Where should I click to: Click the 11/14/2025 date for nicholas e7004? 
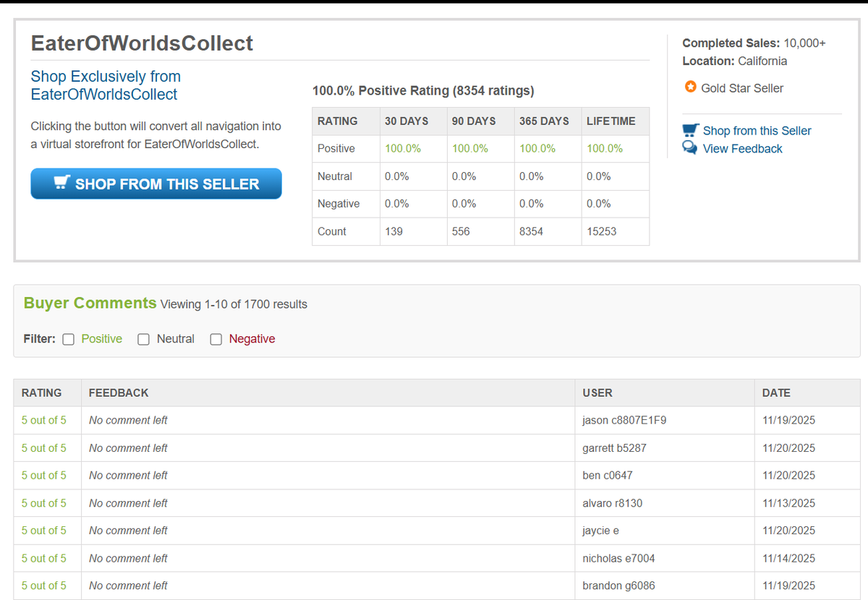[x=788, y=558]
